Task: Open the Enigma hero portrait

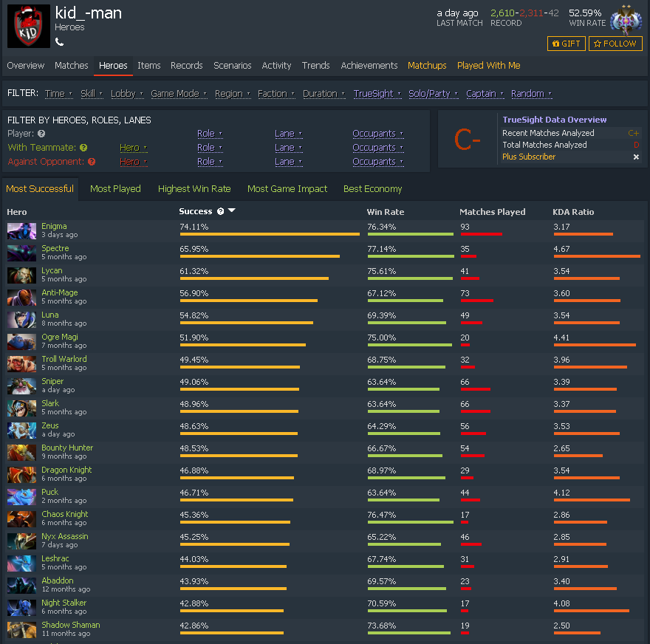Action: (x=21, y=231)
